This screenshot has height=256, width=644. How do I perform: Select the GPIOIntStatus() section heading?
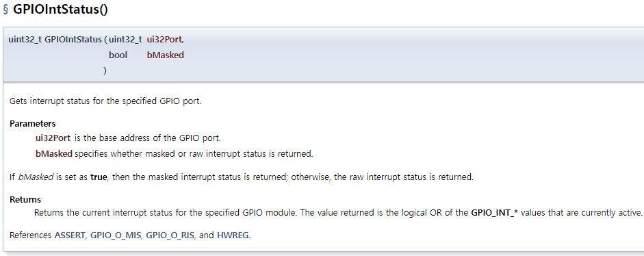pyautogui.click(x=60, y=10)
